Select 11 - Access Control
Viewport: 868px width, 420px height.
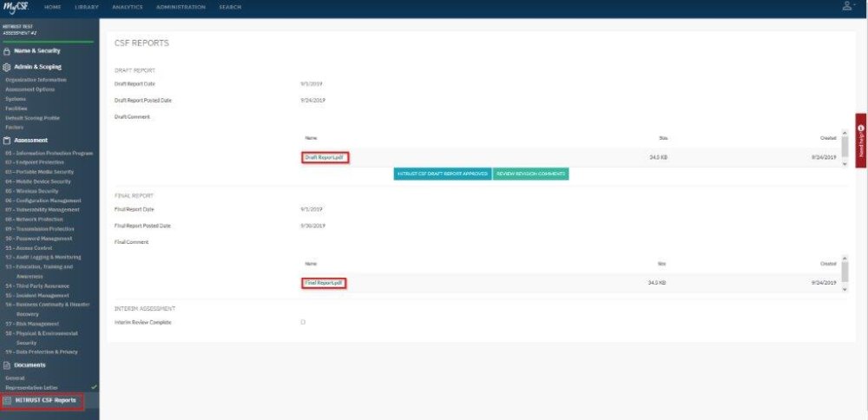pos(29,248)
